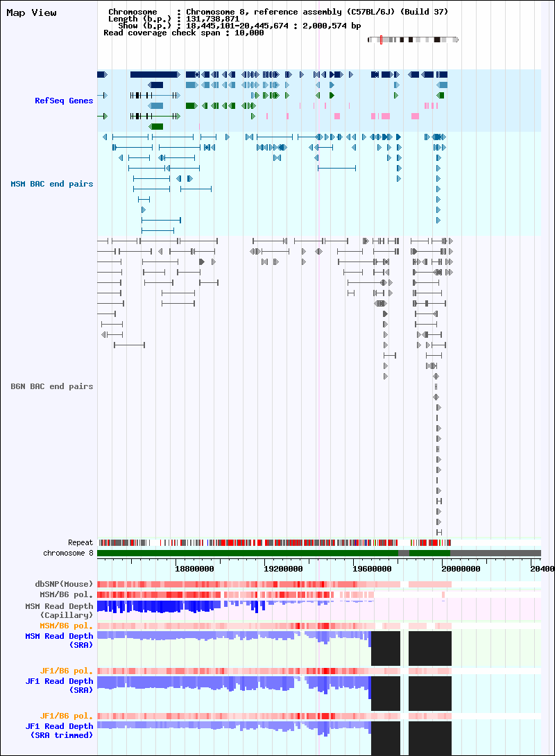Select the B6N BAC end pairs label
This screenshot has width=555, height=756.
pos(52,387)
